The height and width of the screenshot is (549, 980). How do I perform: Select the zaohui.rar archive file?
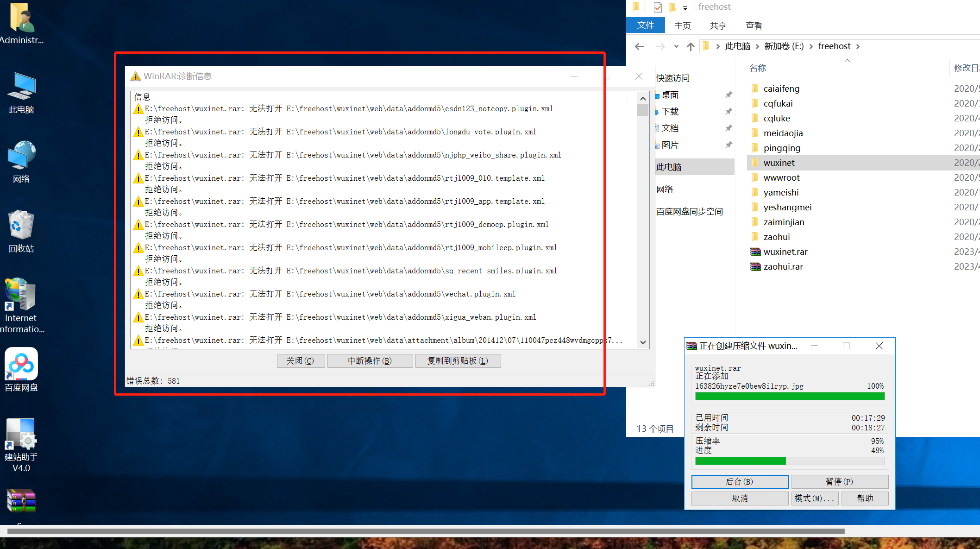(x=783, y=266)
